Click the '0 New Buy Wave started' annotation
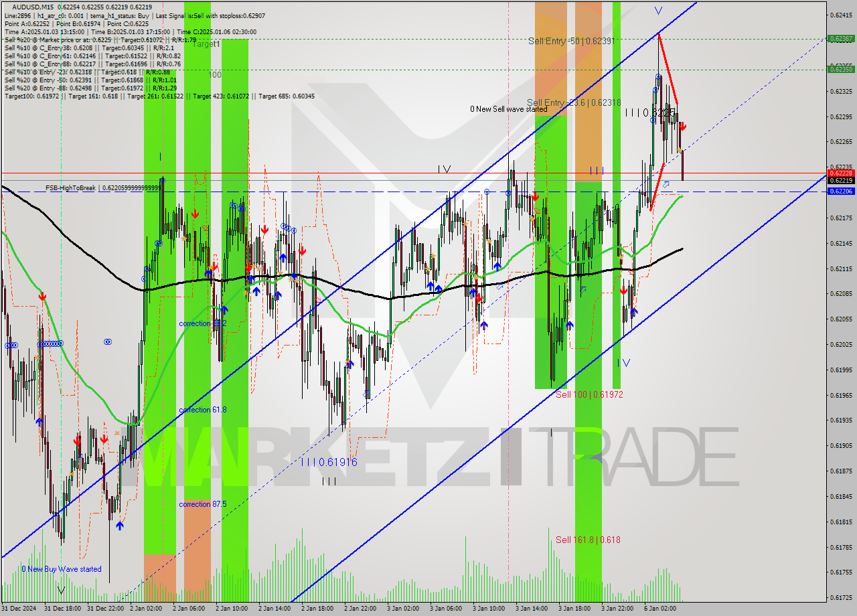857x616 pixels. (x=62, y=569)
